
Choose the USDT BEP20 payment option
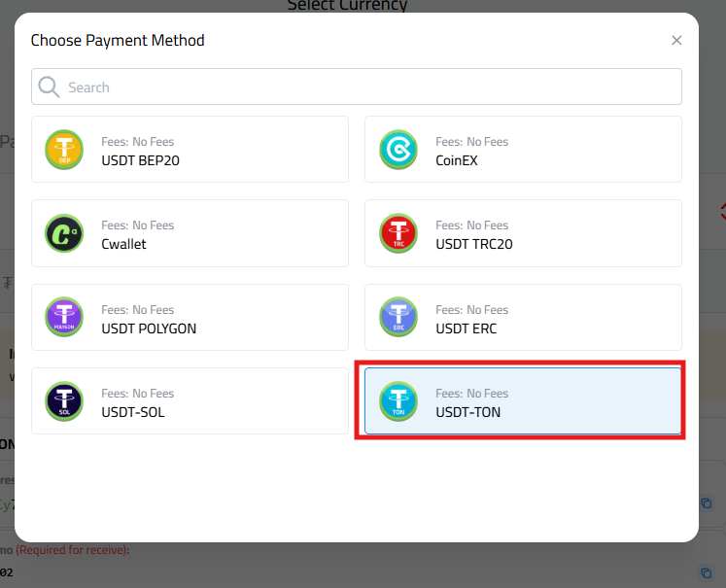[x=190, y=149]
